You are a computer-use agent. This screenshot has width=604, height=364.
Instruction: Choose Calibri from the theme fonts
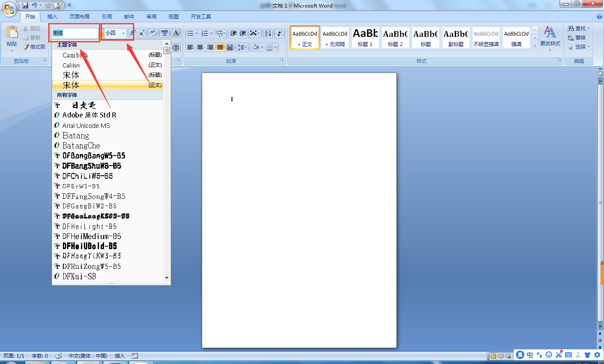108,65
